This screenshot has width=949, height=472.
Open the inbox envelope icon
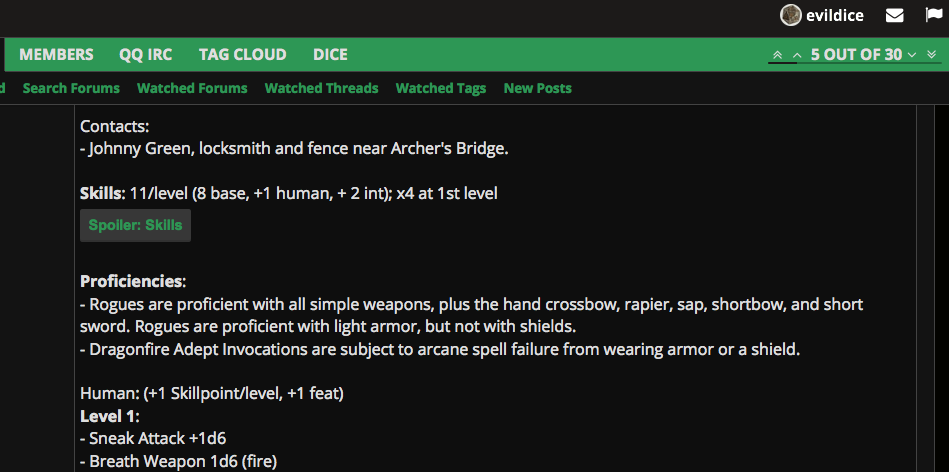[x=895, y=15]
